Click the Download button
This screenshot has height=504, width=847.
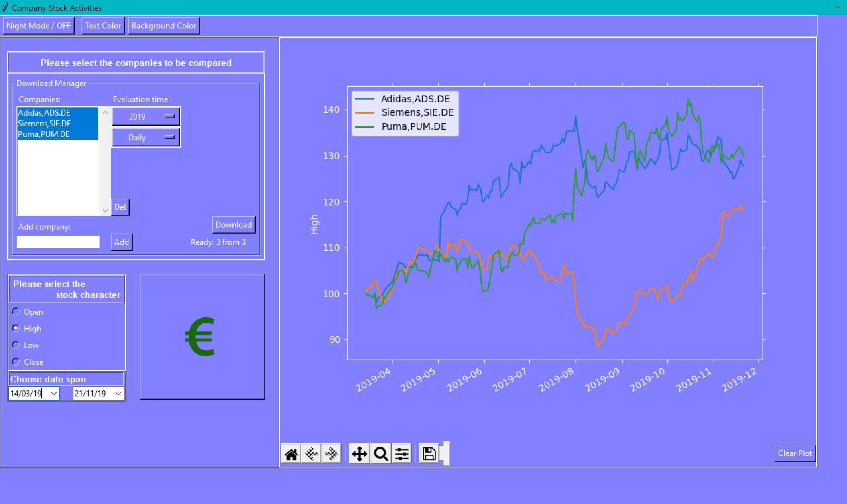[x=234, y=225]
